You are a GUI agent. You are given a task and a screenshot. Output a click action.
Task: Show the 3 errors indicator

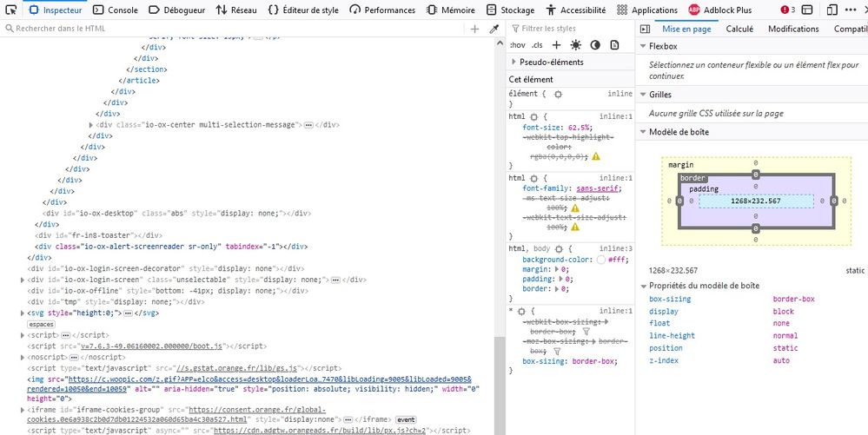pos(788,10)
